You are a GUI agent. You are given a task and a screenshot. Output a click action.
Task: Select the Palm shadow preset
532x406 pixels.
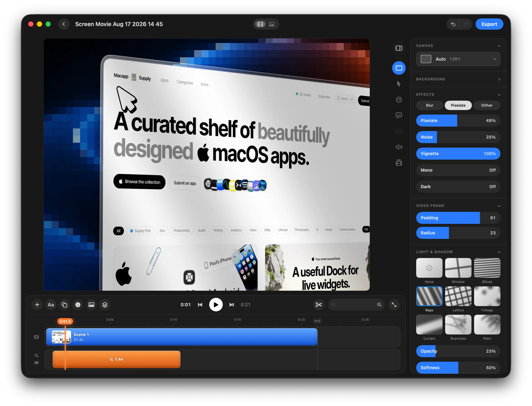pos(487,324)
